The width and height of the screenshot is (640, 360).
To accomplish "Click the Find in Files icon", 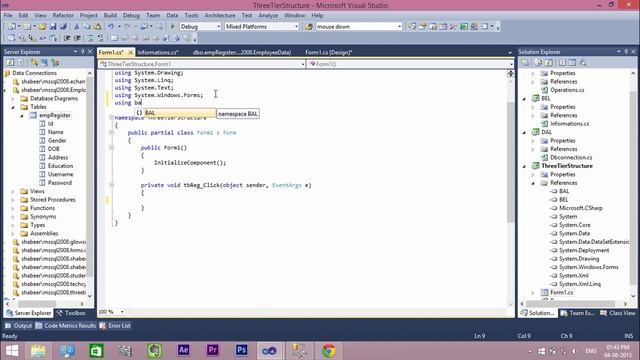I will point(309,27).
